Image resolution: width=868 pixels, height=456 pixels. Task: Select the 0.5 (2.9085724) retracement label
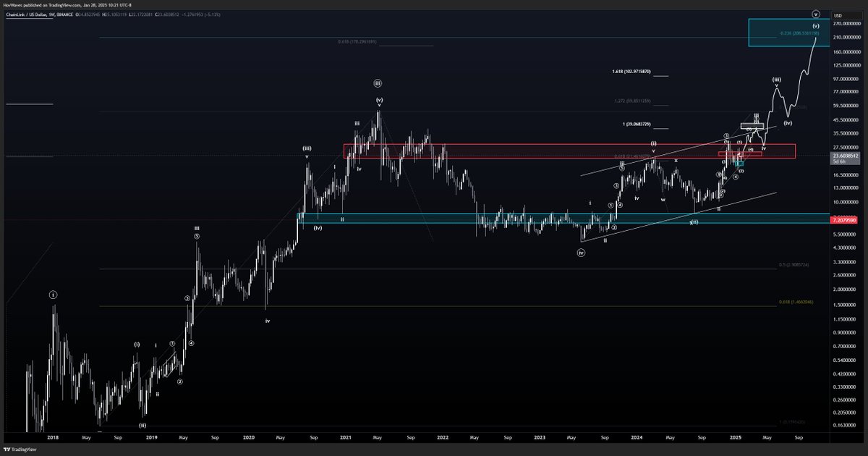point(793,265)
